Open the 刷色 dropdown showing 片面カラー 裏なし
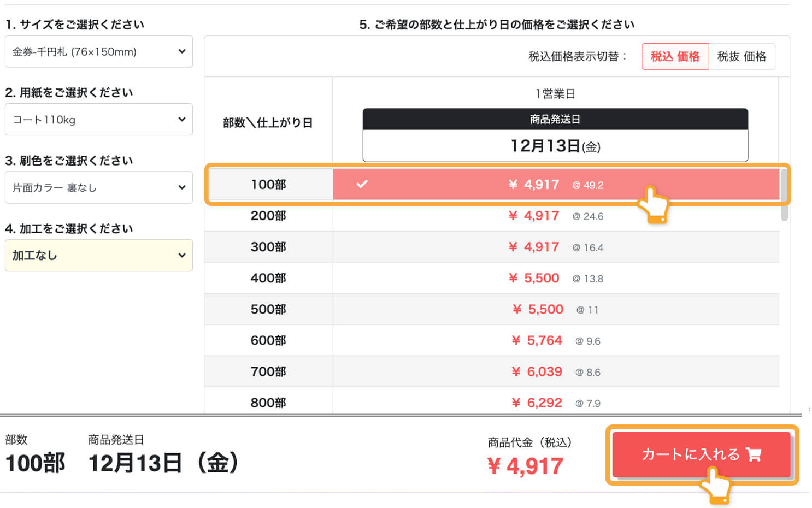Viewport: 812px width, 508px height. tap(98, 187)
